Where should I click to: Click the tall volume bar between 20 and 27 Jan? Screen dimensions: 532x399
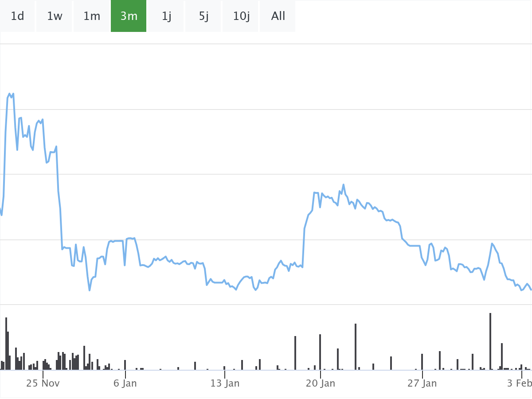(x=356, y=346)
